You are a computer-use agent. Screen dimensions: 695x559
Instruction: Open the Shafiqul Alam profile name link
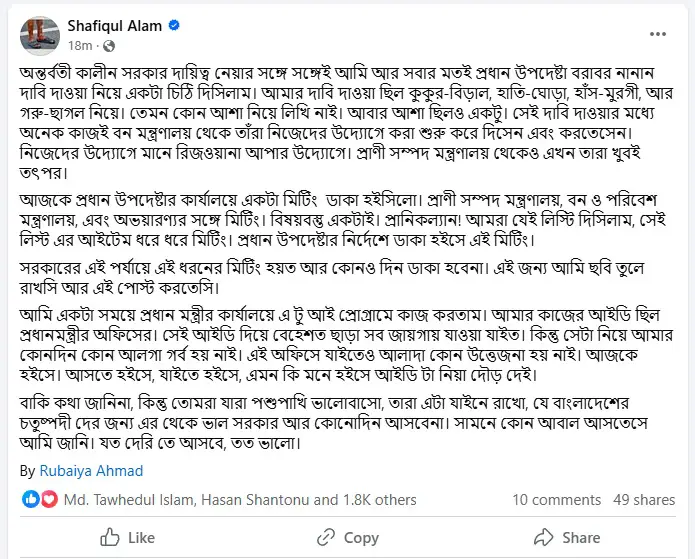click(114, 26)
